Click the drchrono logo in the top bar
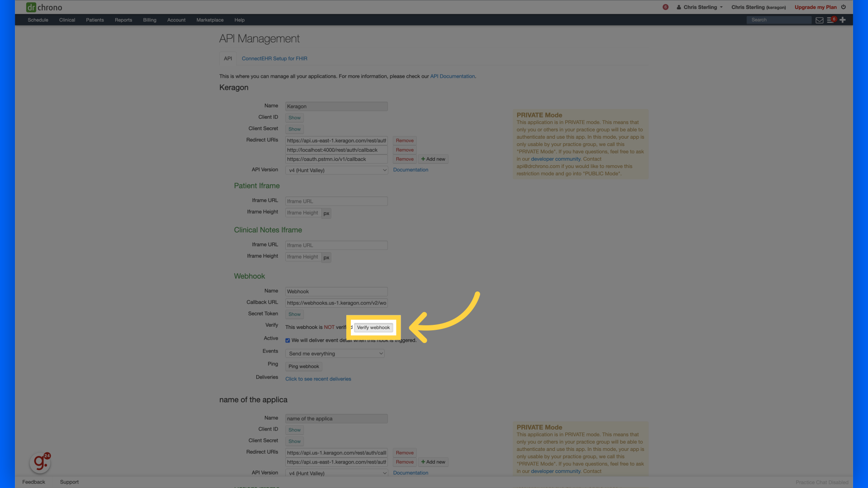868x488 pixels. click(44, 7)
